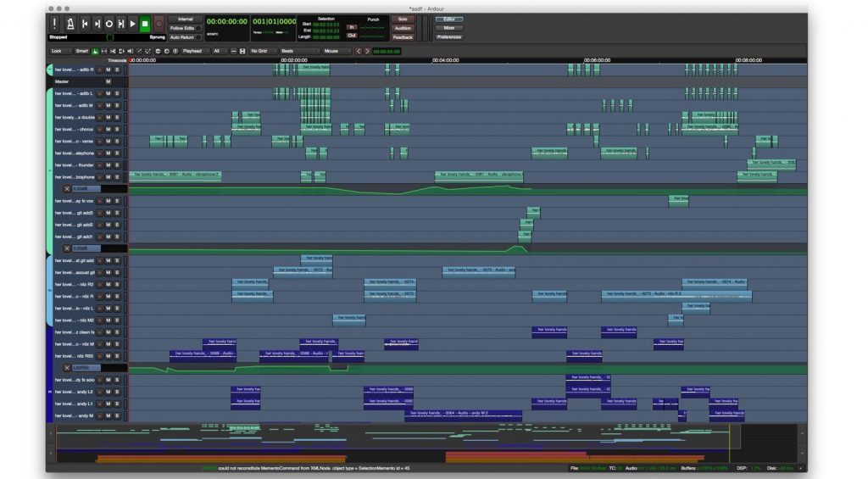Select the Cut scissors tool
Image resolution: width=868 pixels, height=479 pixels.
point(113,52)
